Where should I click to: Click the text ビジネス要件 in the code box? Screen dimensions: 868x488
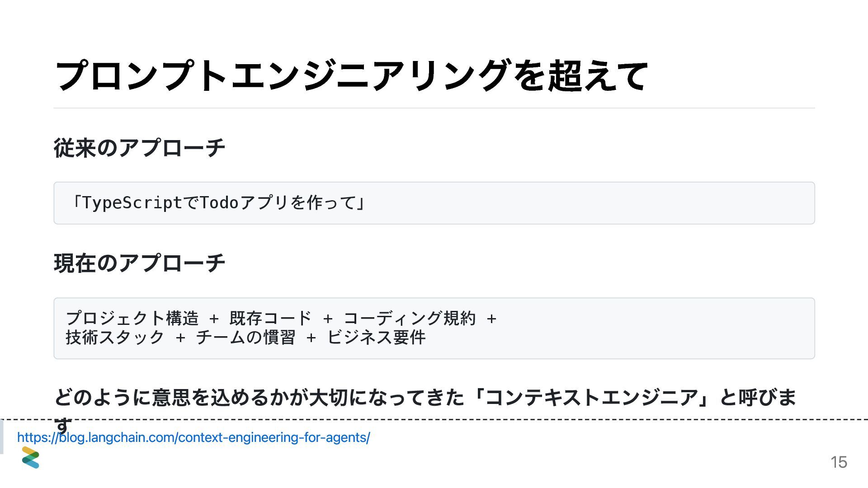click(376, 337)
